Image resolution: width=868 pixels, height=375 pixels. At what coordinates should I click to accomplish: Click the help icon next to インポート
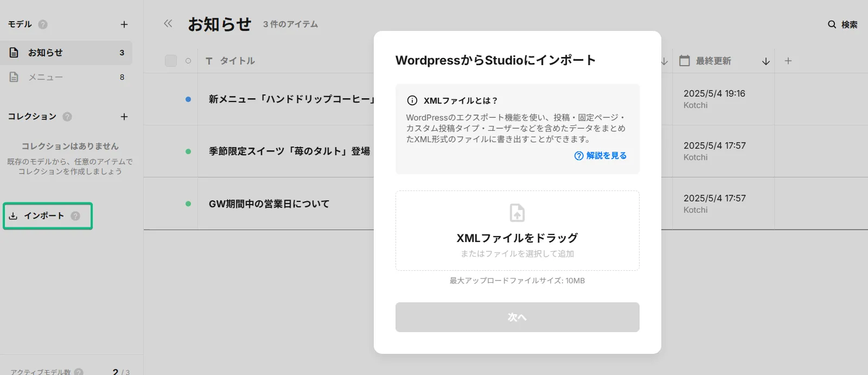pos(75,216)
